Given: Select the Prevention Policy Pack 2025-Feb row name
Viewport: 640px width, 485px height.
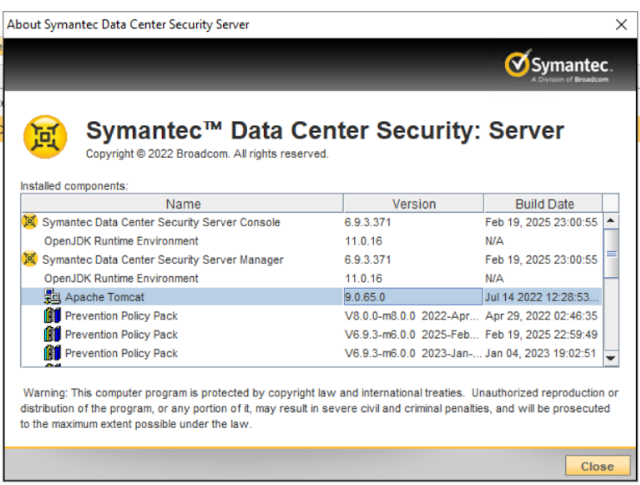Looking at the screenshot, I should (x=121, y=335).
